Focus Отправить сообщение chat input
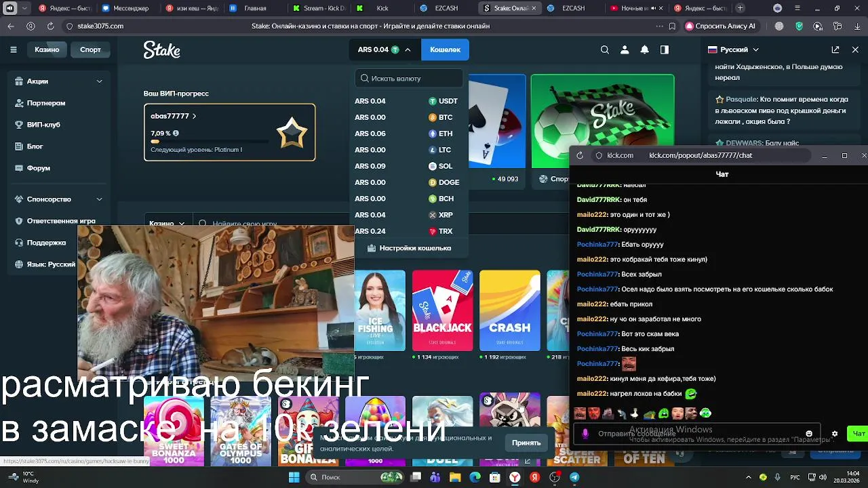This screenshot has width=868, height=488. tap(698, 434)
